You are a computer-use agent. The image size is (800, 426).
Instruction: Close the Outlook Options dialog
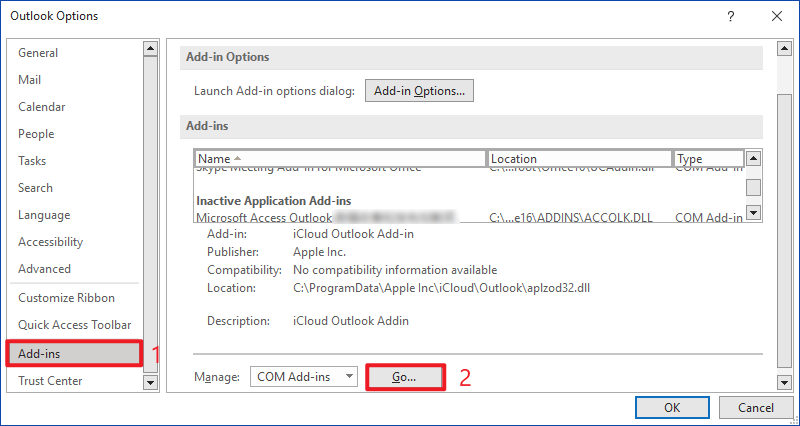click(x=777, y=16)
